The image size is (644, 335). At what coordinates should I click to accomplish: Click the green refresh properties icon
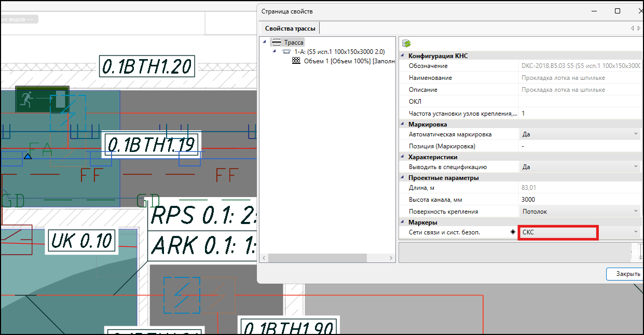406,44
